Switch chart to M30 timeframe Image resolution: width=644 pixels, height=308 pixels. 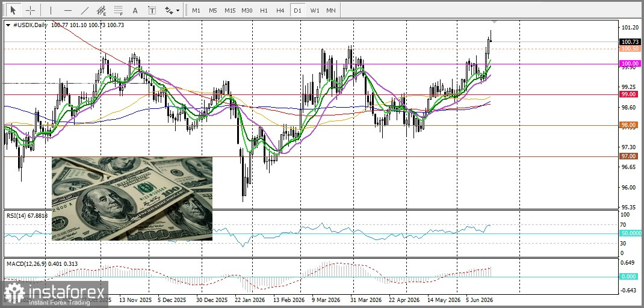247,10
